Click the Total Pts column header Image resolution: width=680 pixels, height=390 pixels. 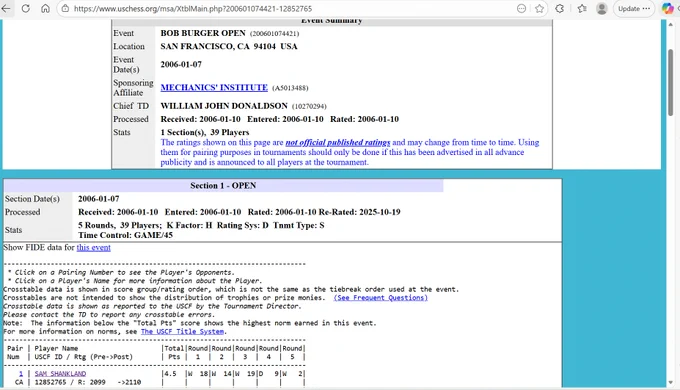(x=174, y=353)
